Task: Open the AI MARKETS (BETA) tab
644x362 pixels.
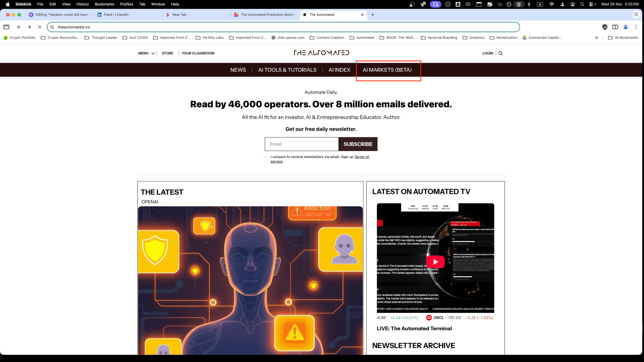Action: click(387, 70)
